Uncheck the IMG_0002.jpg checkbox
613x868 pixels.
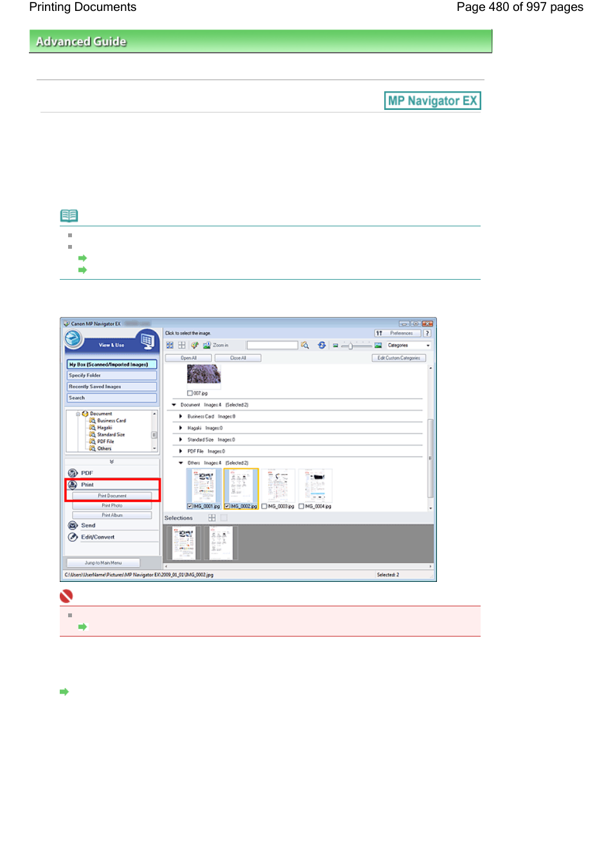[x=227, y=506]
